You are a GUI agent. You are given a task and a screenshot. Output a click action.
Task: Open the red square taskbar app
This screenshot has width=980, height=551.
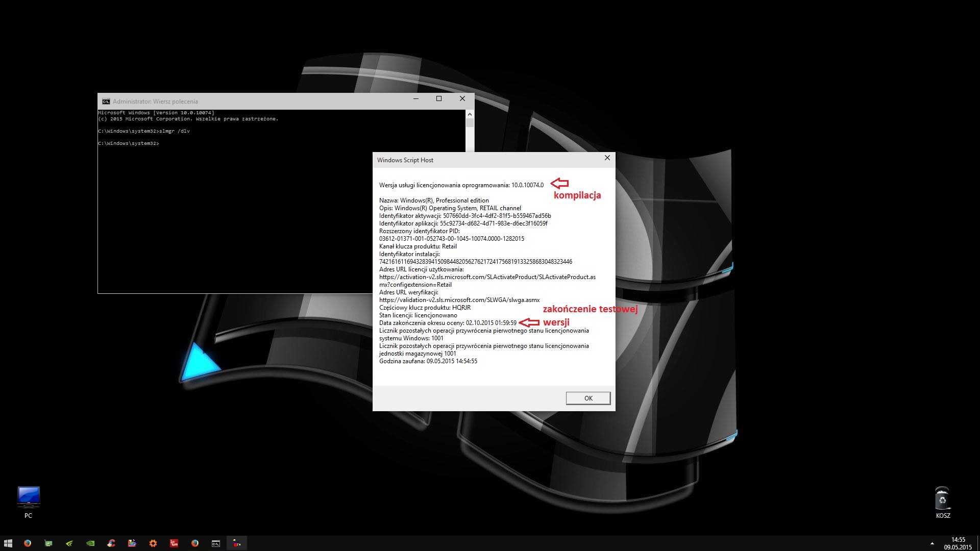tap(174, 543)
